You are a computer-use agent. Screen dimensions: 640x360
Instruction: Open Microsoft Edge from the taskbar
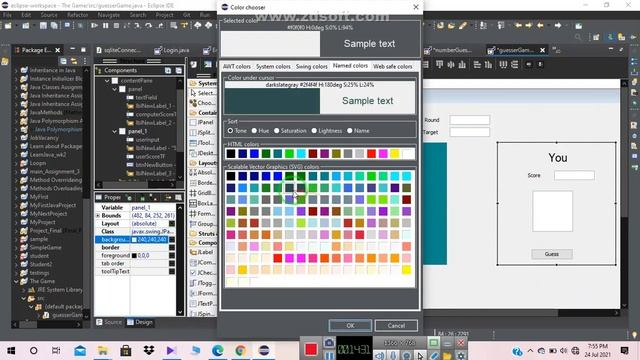coord(218,350)
